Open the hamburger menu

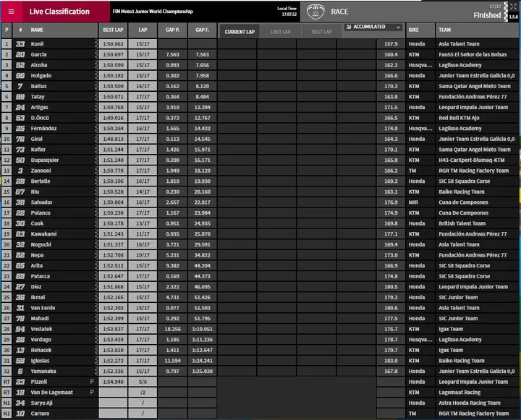click(x=11, y=12)
